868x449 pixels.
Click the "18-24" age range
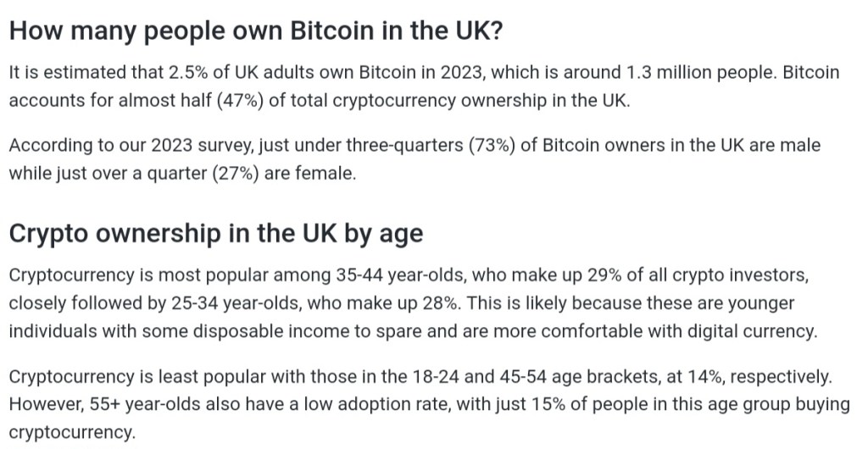coord(426,376)
